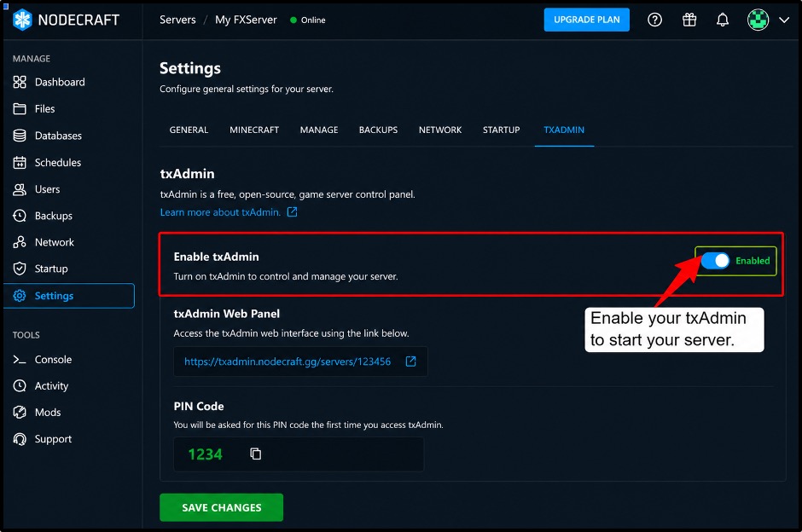Open the gift rewards icon
The width and height of the screenshot is (802, 532).
[x=689, y=20]
